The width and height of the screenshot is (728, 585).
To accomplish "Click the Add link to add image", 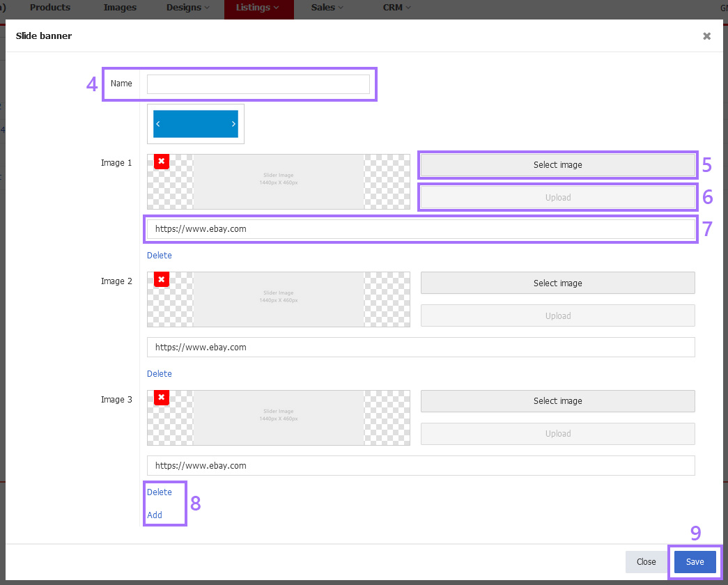I will click(155, 515).
